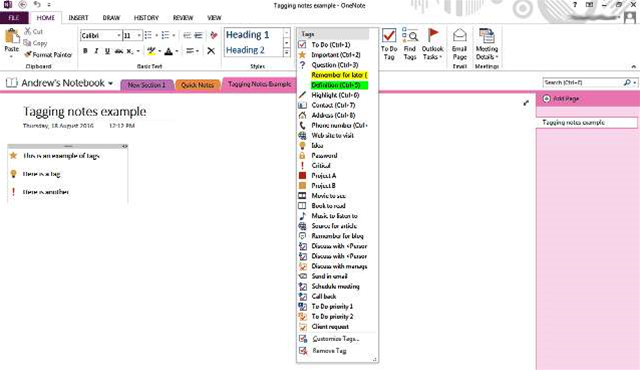The height and width of the screenshot is (370, 640).
Task: Open the font size dropdown
Action: [x=139, y=35]
